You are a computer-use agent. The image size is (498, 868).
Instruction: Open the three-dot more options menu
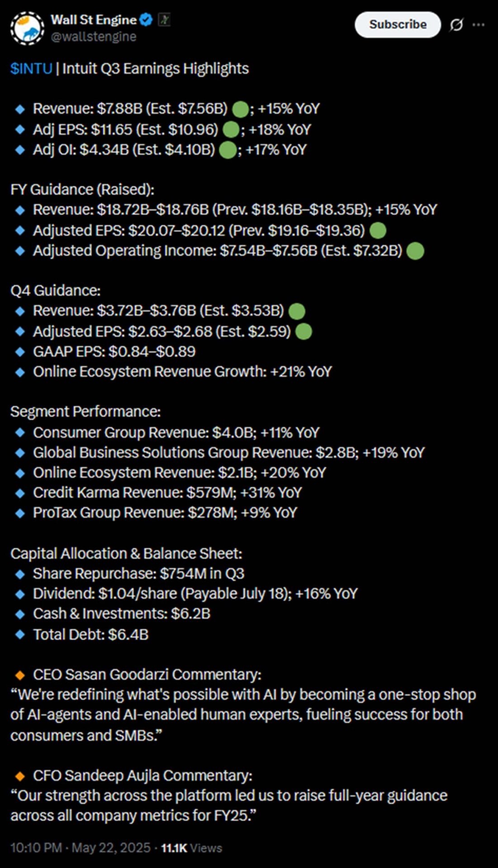point(479,24)
